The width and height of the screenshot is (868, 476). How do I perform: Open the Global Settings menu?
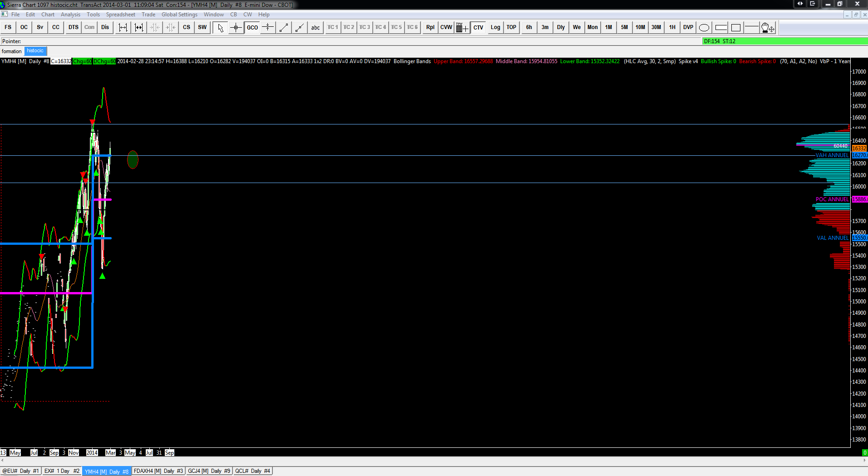(180, 15)
